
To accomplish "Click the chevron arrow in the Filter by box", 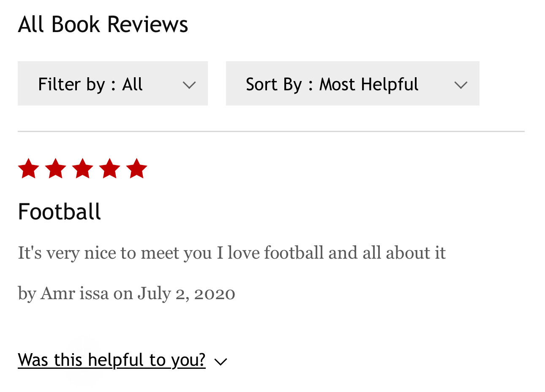I will pos(189,85).
